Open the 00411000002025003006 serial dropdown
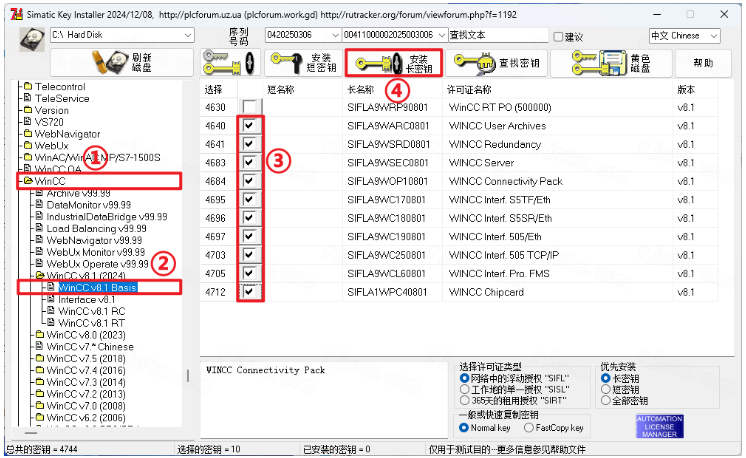This screenshot has width=746, height=458. [442, 35]
